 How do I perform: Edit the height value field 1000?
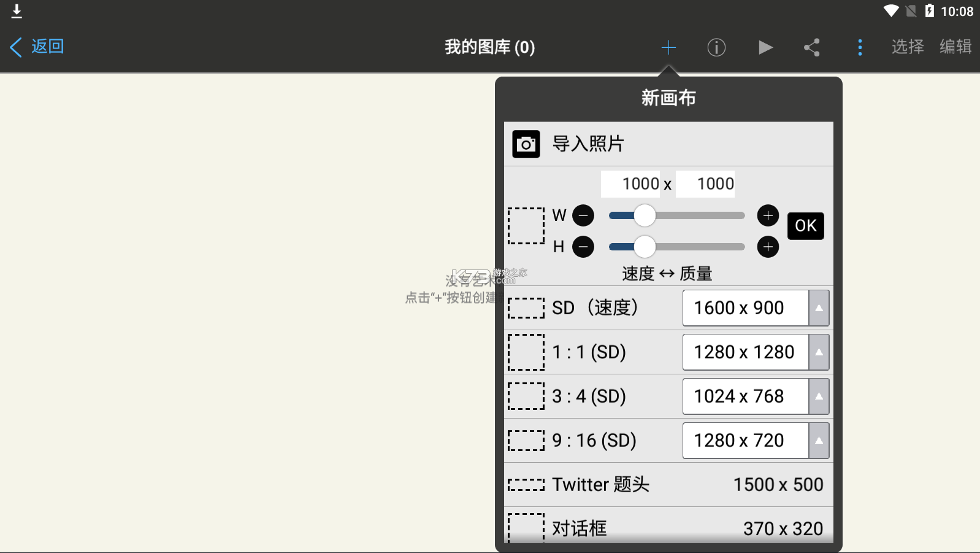pos(705,184)
